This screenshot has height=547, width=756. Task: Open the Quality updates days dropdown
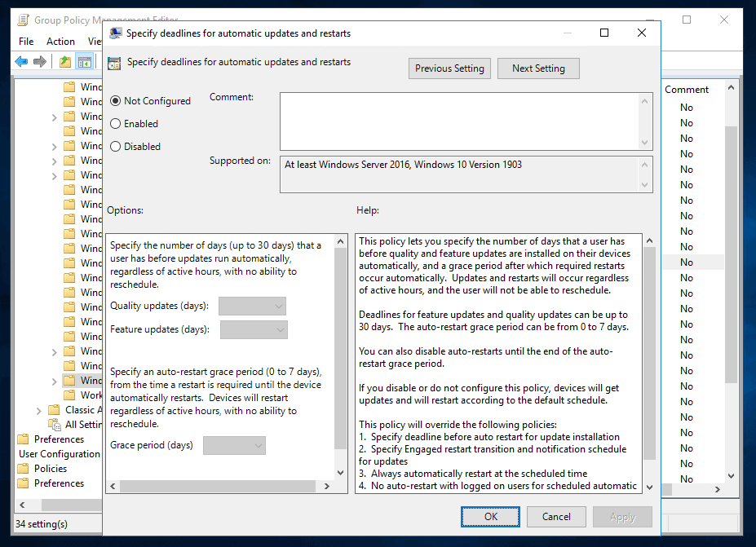pos(251,306)
